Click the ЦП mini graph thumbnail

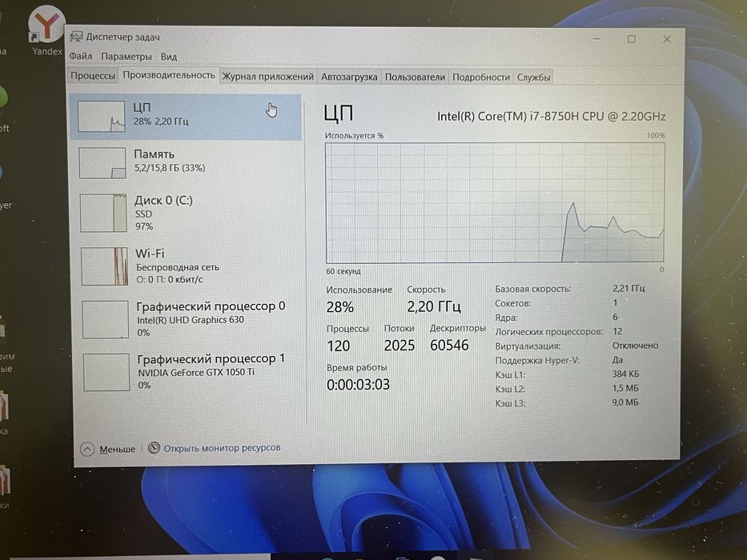(x=102, y=116)
